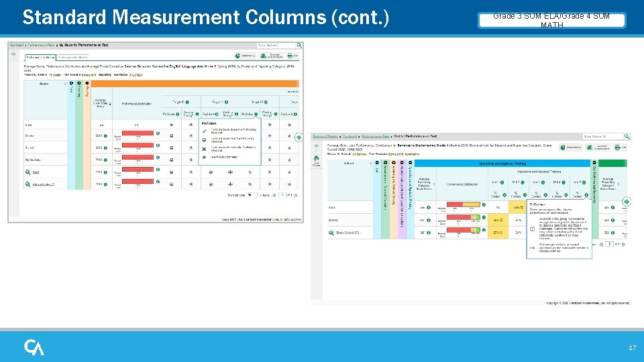
Task: Click Download Student Results in Math report
Action: tap(598, 147)
